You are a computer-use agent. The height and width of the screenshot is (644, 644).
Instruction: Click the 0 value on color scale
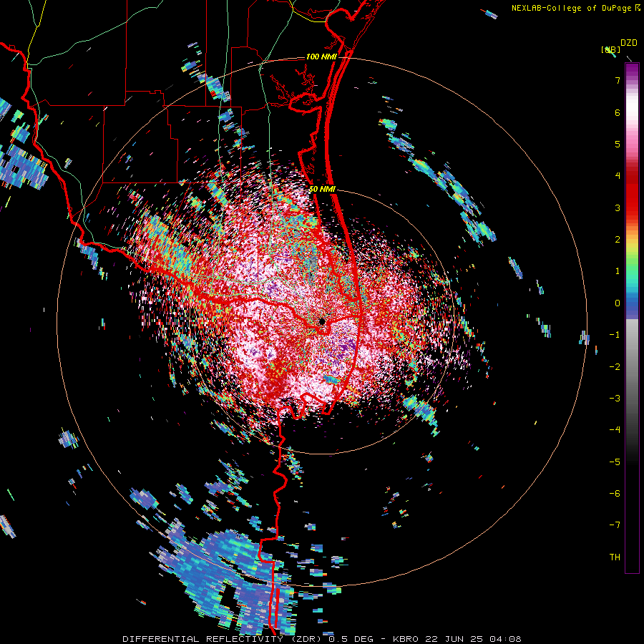(618, 303)
